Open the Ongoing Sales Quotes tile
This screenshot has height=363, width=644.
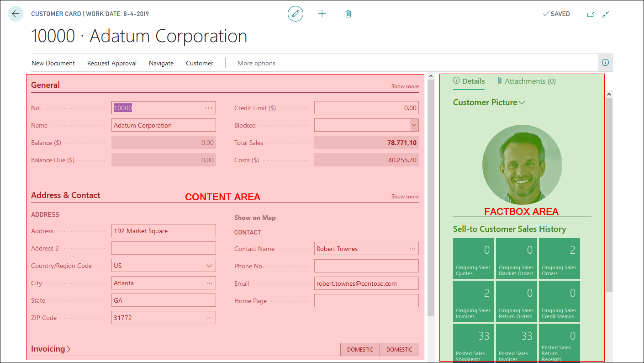pos(473,258)
